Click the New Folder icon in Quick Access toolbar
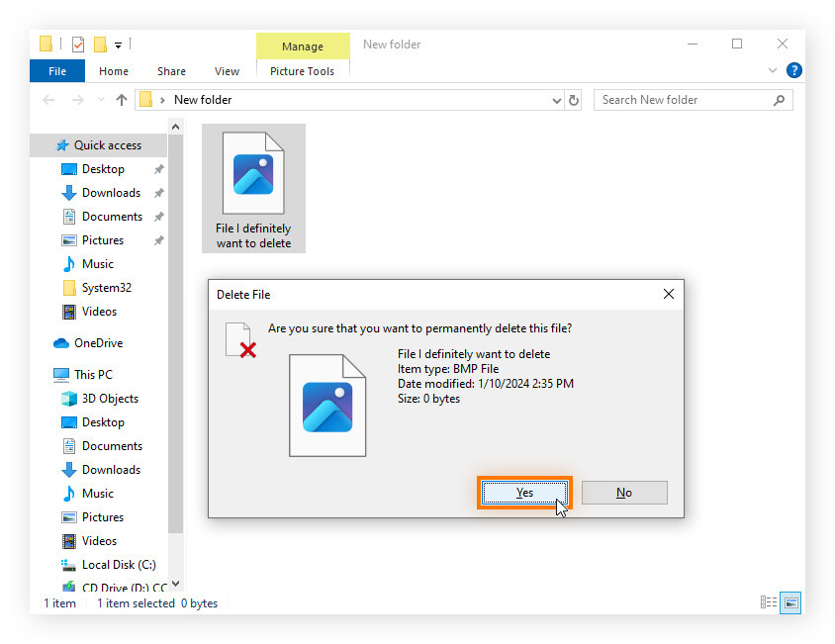 (100, 44)
